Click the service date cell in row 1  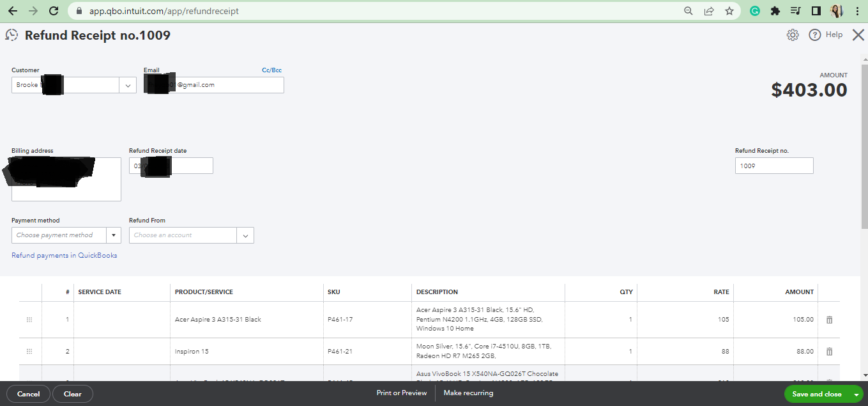[x=122, y=320]
